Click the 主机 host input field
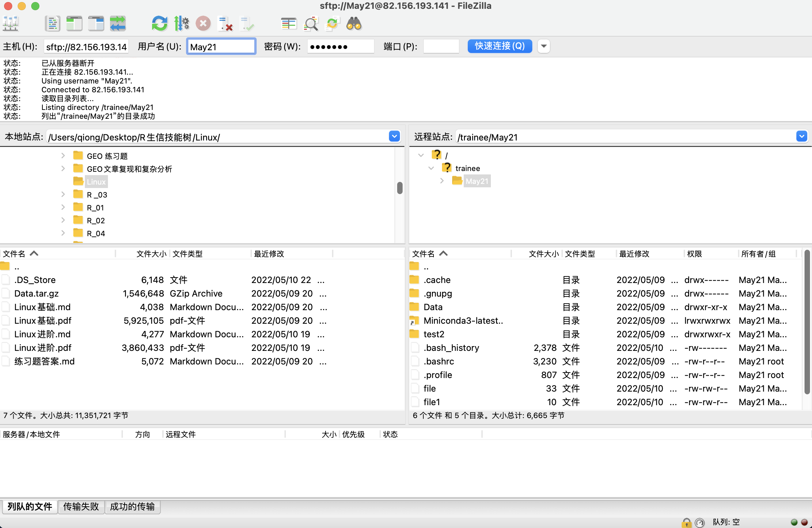This screenshot has height=528, width=812. 86,46
